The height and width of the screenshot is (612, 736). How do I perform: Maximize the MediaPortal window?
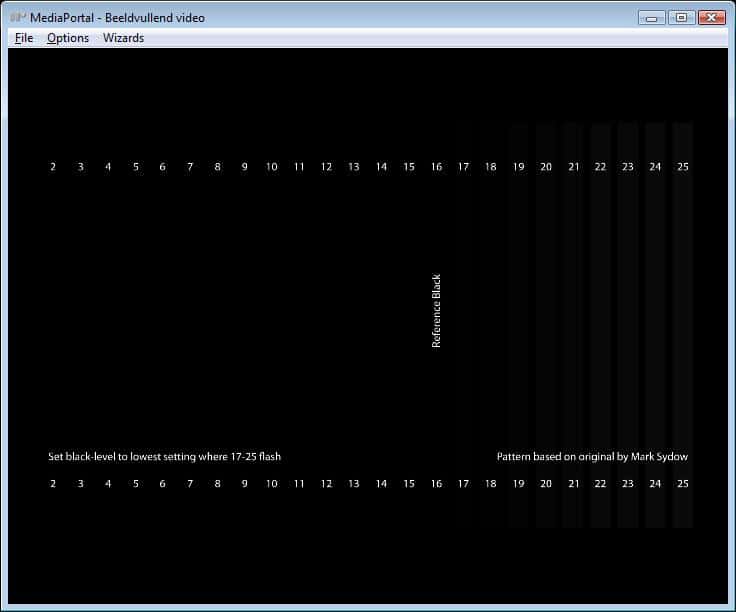pos(681,17)
